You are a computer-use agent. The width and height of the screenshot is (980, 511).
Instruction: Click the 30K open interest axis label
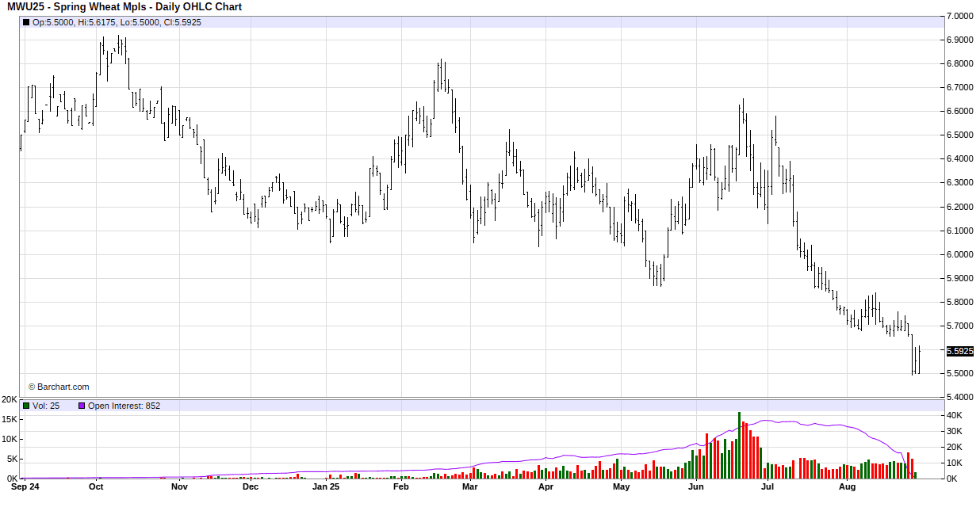[955, 431]
